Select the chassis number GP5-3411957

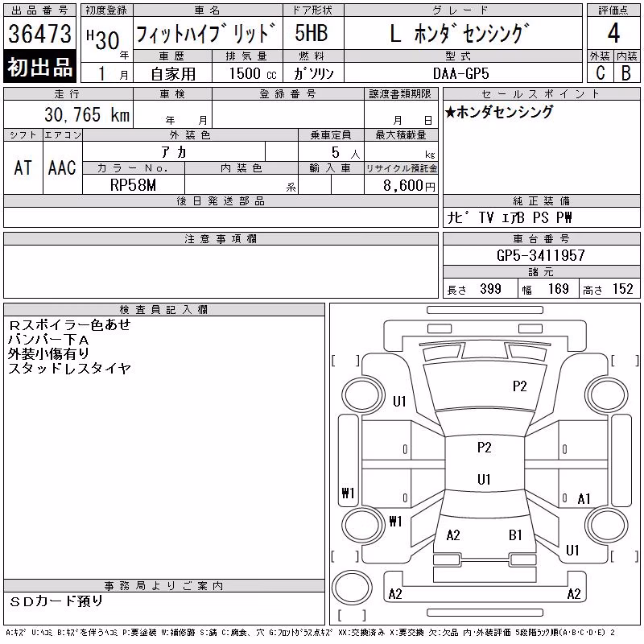coord(541,255)
